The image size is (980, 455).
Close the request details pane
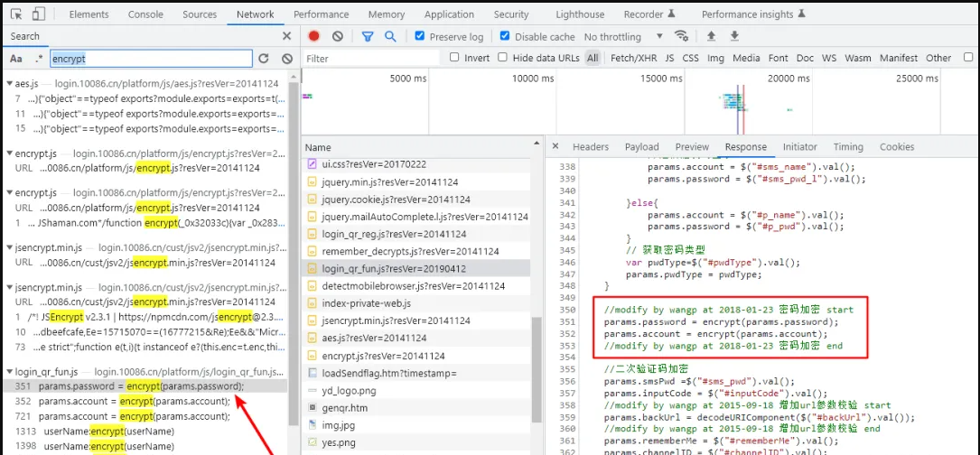click(555, 147)
